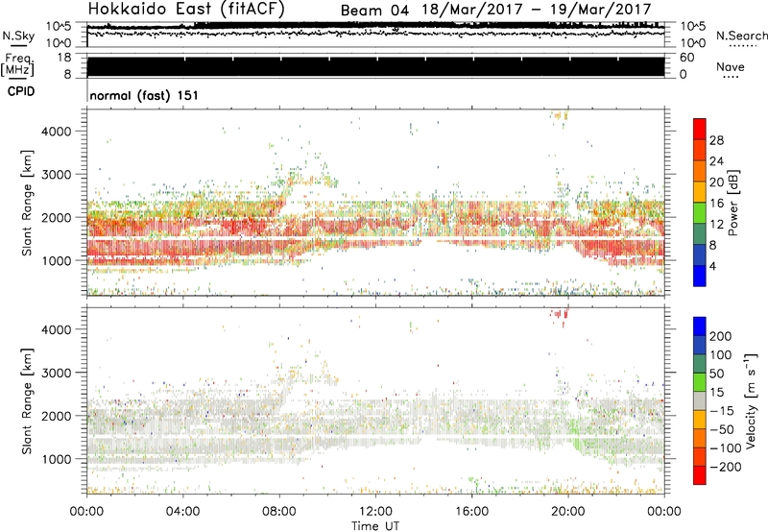Image resolution: width=768 pixels, height=532 pixels.
Task: Click the '20:00' time axis tick label
Action: [567, 512]
